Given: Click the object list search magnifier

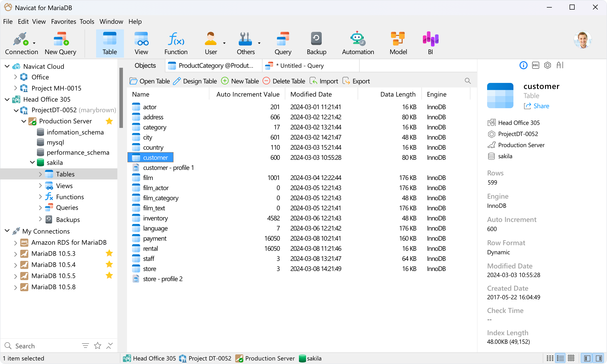Looking at the screenshot, I should tap(468, 81).
